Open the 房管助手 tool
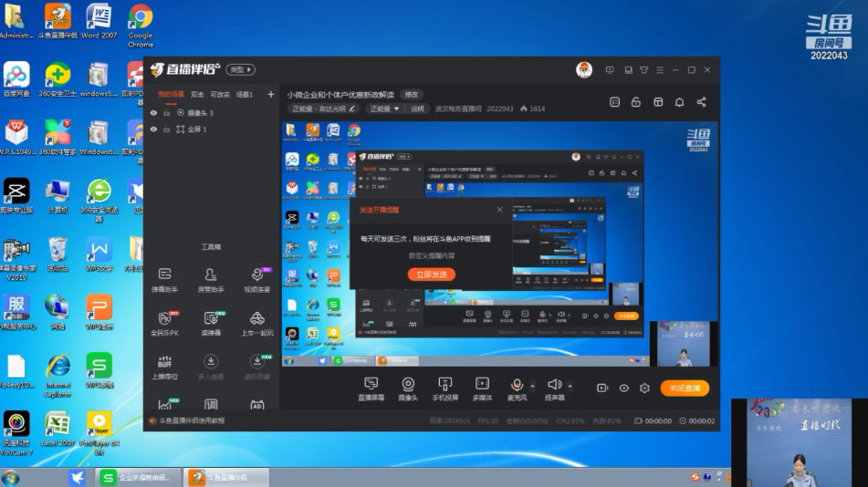The height and width of the screenshot is (487, 868). [210, 279]
